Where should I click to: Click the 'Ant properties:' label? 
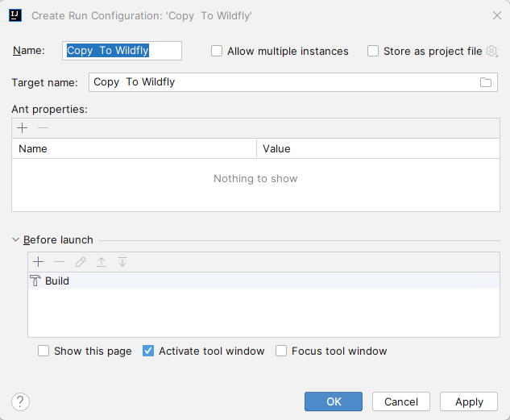tap(49, 110)
